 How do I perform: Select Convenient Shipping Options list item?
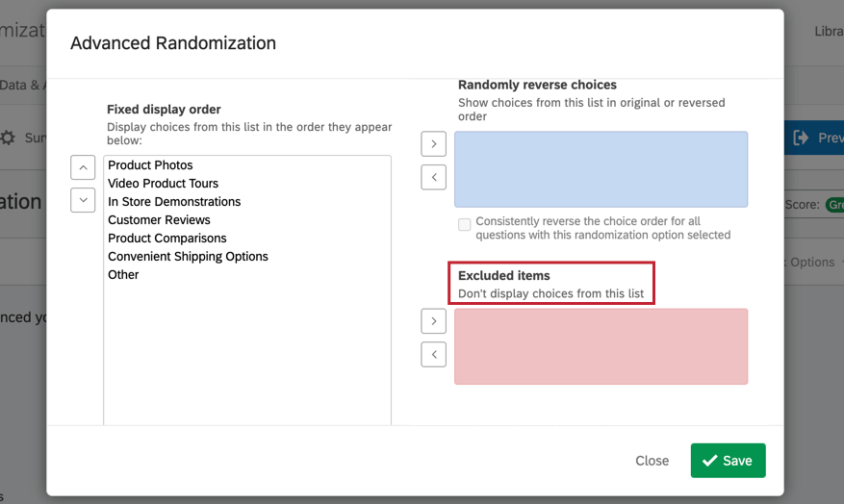pyautogui.click(x=188, y=257)
